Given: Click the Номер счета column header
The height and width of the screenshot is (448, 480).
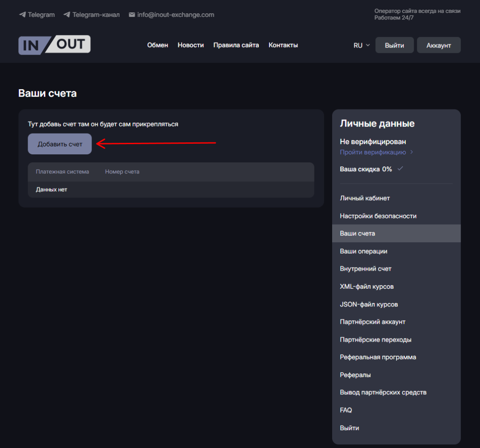Looking at the screenshot, I should point(122,172).
